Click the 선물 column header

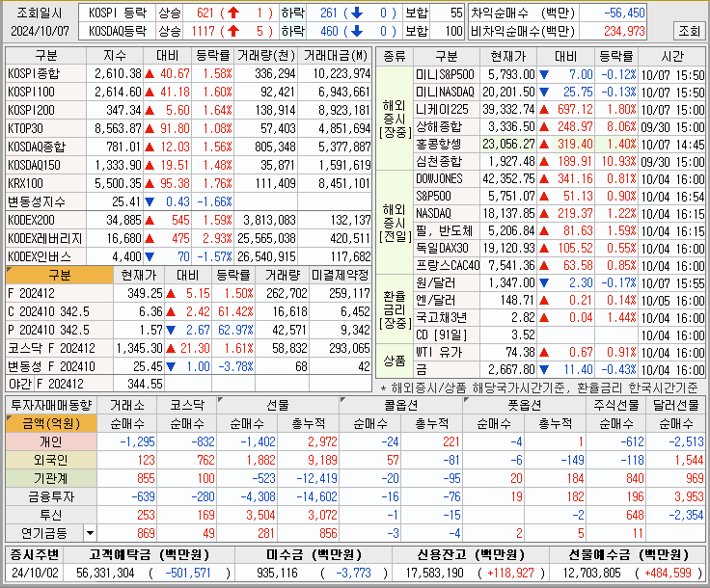(x=278, y=405)
